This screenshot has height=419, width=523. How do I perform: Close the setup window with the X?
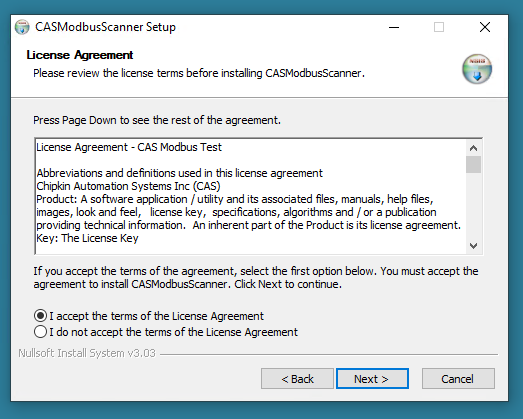[x=485, y=27]
